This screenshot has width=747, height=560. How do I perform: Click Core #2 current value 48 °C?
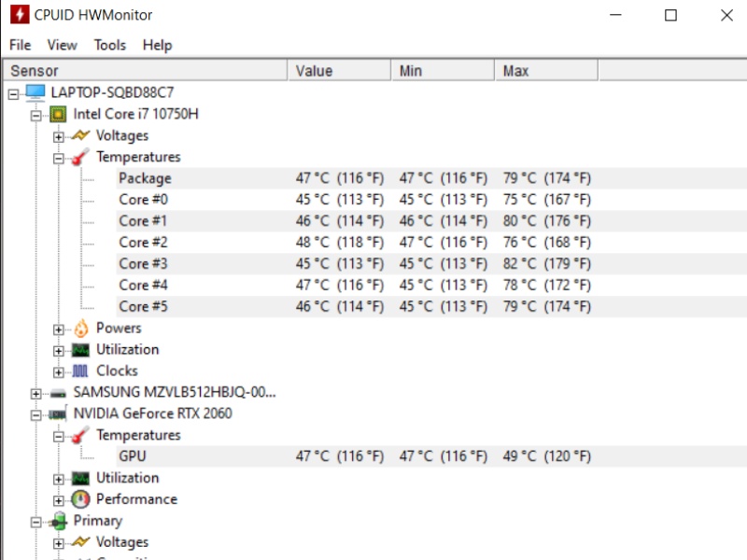click(312, 243)
